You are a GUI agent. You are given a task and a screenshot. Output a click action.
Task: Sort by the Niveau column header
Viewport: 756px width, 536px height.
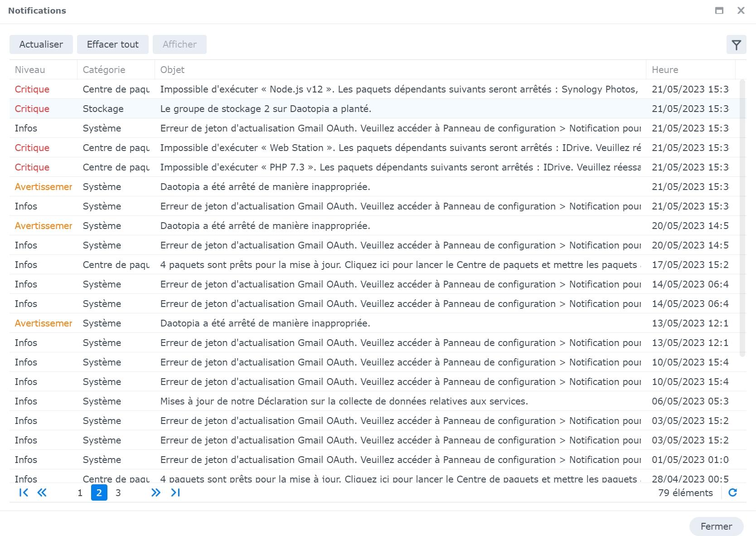point(43,70)
